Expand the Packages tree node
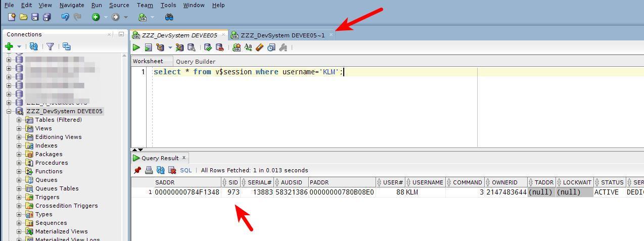Viewport: 644px width, 241px height. (x=19, y=154)
